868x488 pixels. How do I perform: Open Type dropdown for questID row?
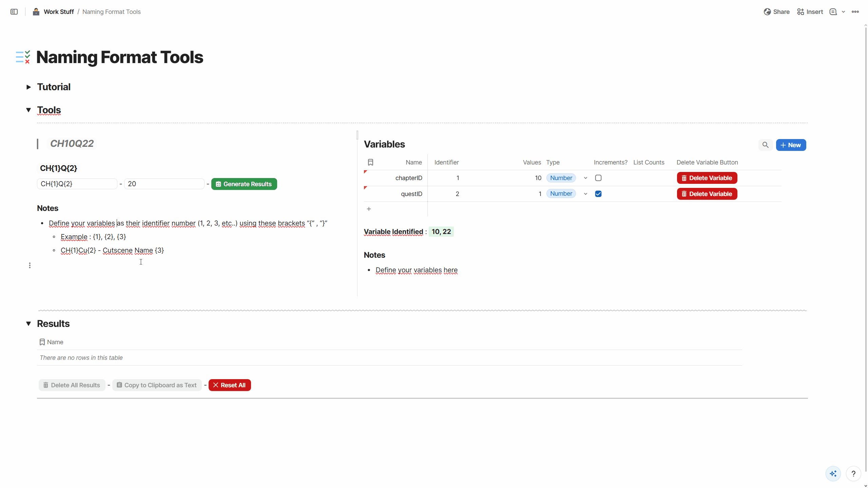click(585, 194)
